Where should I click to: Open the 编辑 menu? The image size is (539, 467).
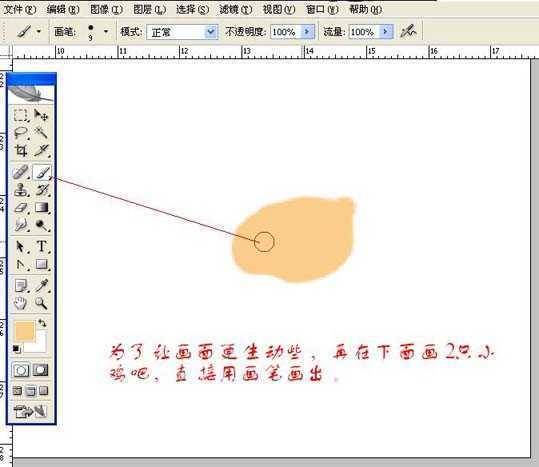click(x=63, y=9)
